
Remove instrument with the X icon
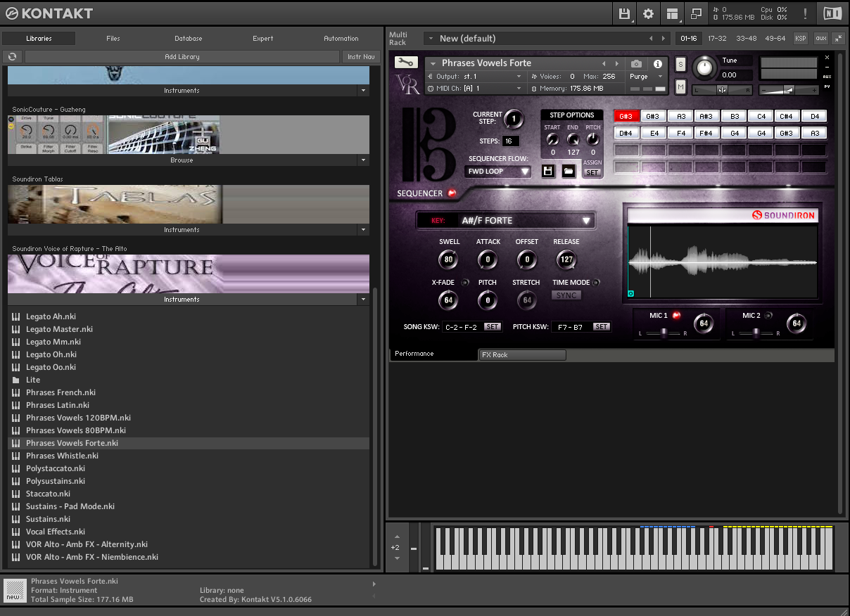pos(827,57)
